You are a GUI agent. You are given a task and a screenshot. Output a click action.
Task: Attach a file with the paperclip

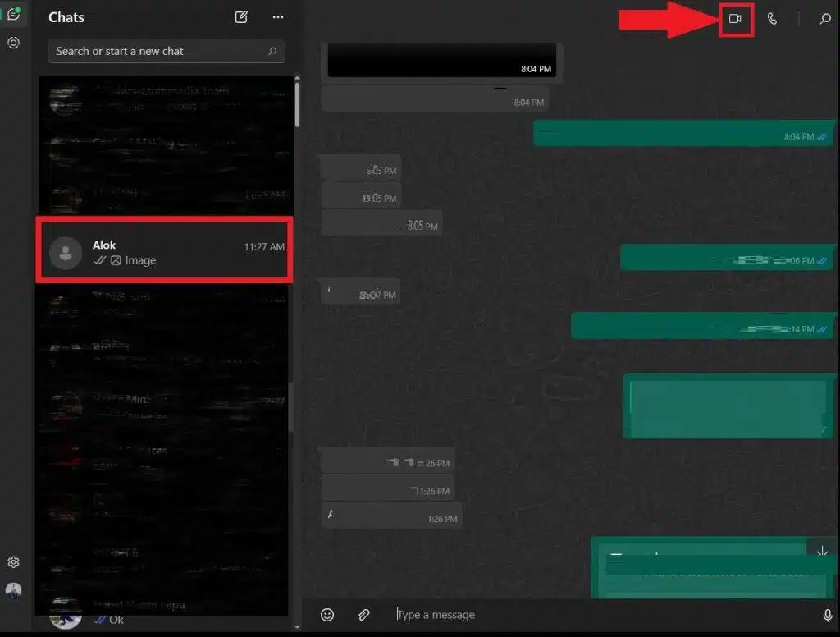click(363, 614)
